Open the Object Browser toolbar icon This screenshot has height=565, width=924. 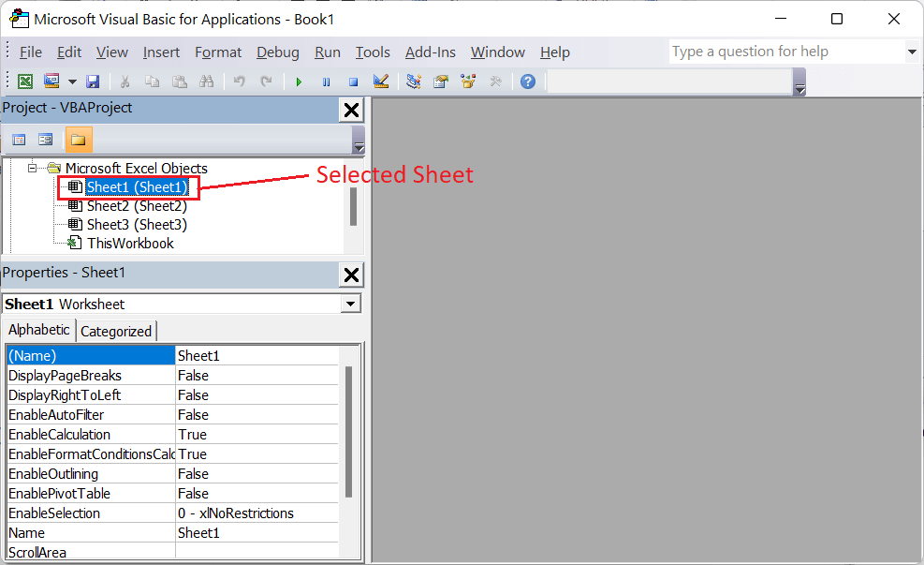468,82
